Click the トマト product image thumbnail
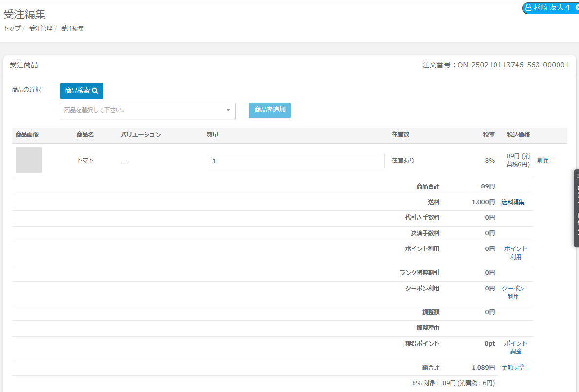Screen dimensions: 579x392 click(x=29, y=160)
